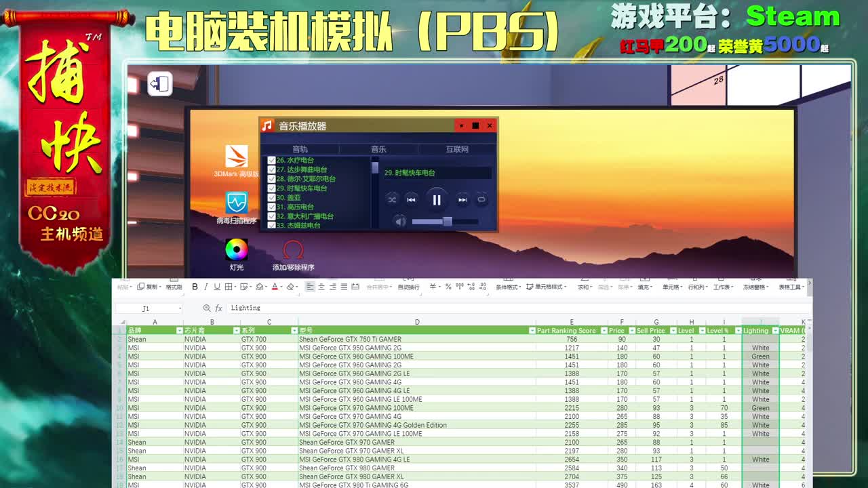The width and height of the screenshot is (868, 488).
Task: Toggle repeat in the music player
Action: pos(481,200)
